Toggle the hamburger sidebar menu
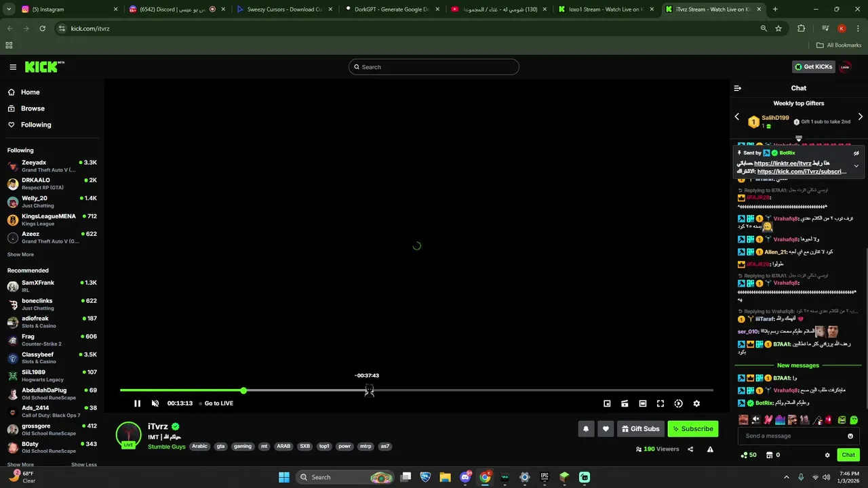This screenshot has width=868, height=488. 13,66
